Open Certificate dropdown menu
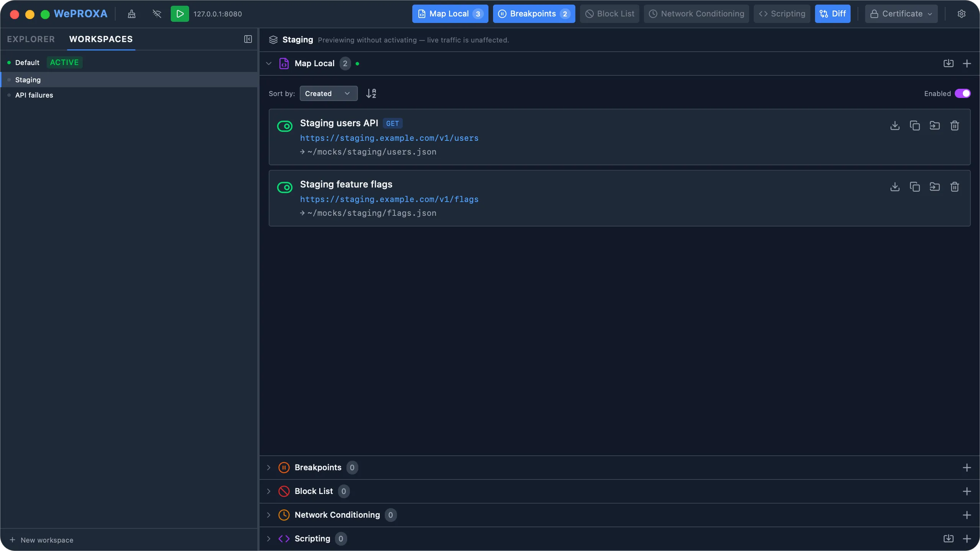This screenshot has width=980, height=551. 901,14
